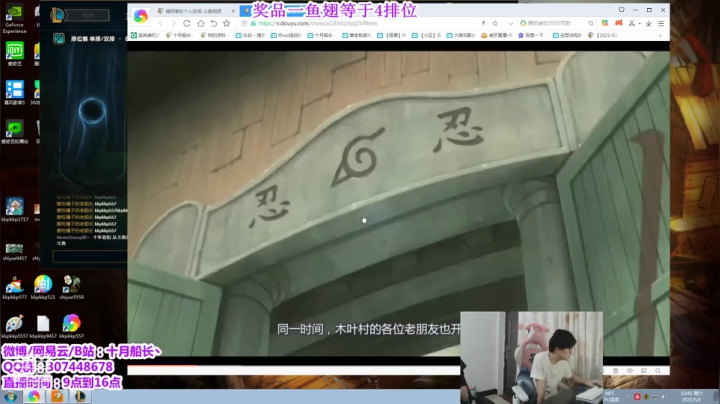Viewport: 720px width, 404px height.
Task: Click the 360 browser taskbar button
Action: 34,397
